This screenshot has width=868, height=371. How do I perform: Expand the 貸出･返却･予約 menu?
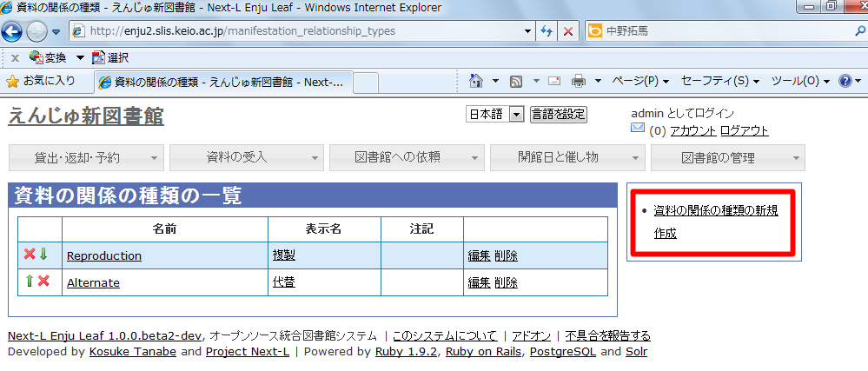[86, 158]
